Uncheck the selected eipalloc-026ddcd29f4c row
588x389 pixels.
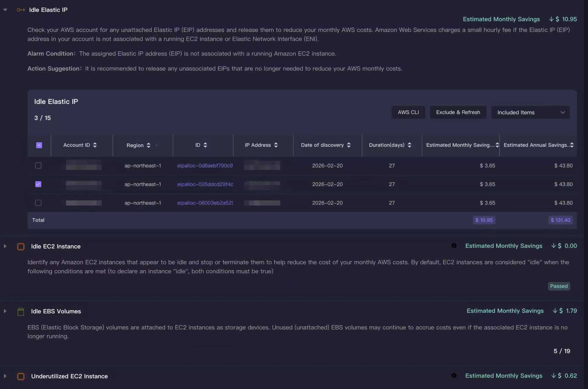point(38,184)
